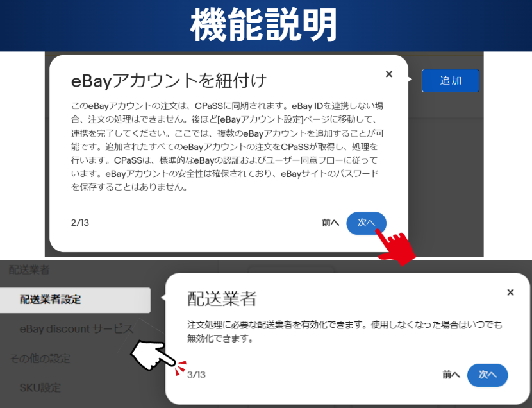
Task: Click the eBayアカウントを紐付け popup heading
Action: point(169,81)
